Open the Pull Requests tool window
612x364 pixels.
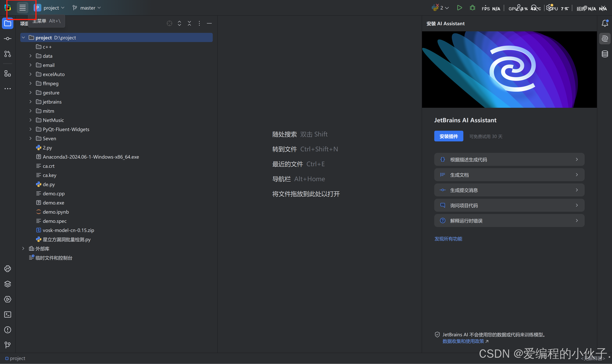pyautogui.click(x=8, y=54)
